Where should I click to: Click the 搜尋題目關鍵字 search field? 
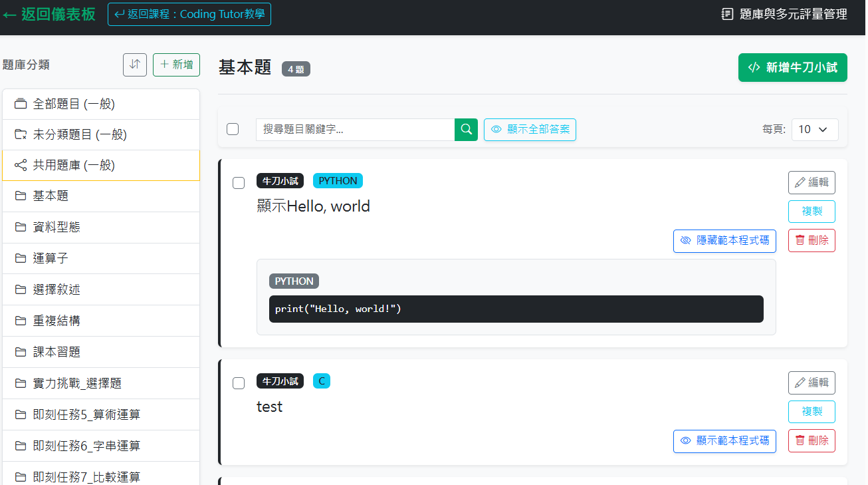coord(355,130)
